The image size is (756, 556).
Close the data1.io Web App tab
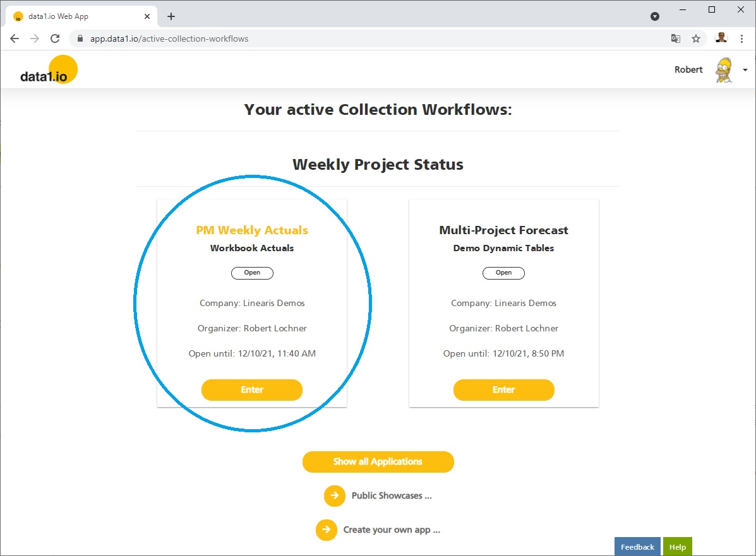tap(147, 16)
